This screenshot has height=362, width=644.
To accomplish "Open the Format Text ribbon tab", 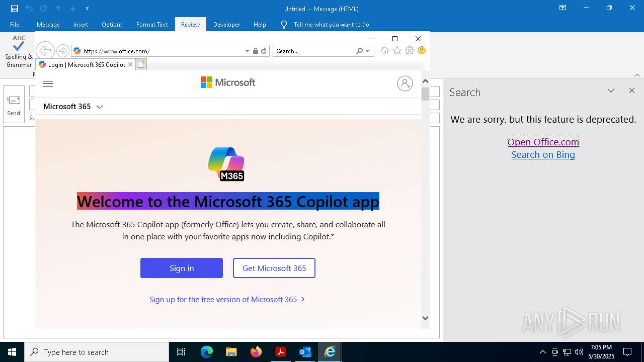I will (x=152, y=24).
